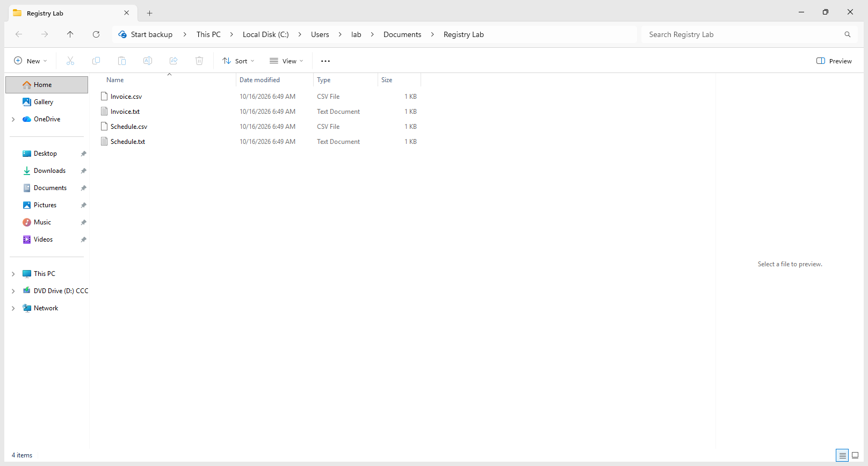Click the Delete trash icon
Screen dimensions: 868x466
click(199, 61)
